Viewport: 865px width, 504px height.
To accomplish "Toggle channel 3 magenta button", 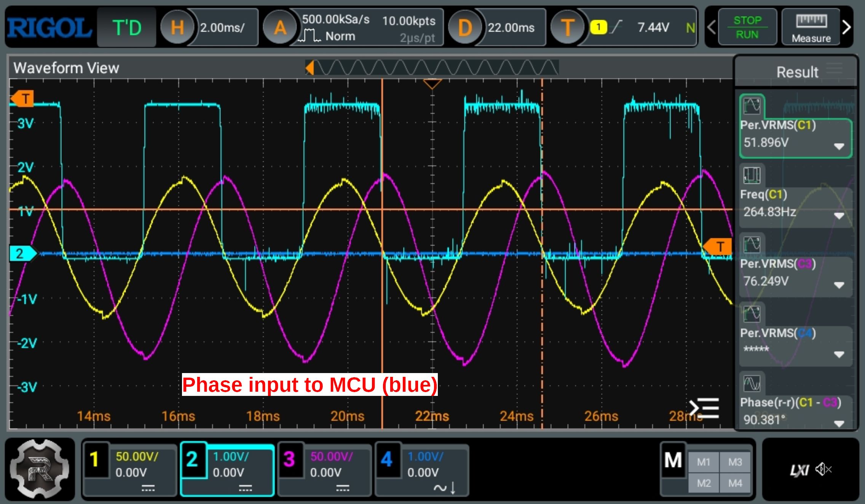I will click(289, 459).
